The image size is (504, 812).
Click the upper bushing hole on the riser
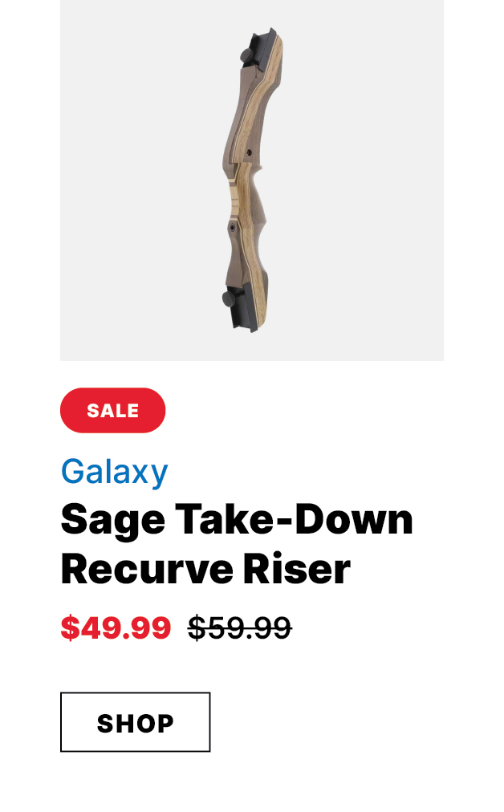[x=249, y=152]
